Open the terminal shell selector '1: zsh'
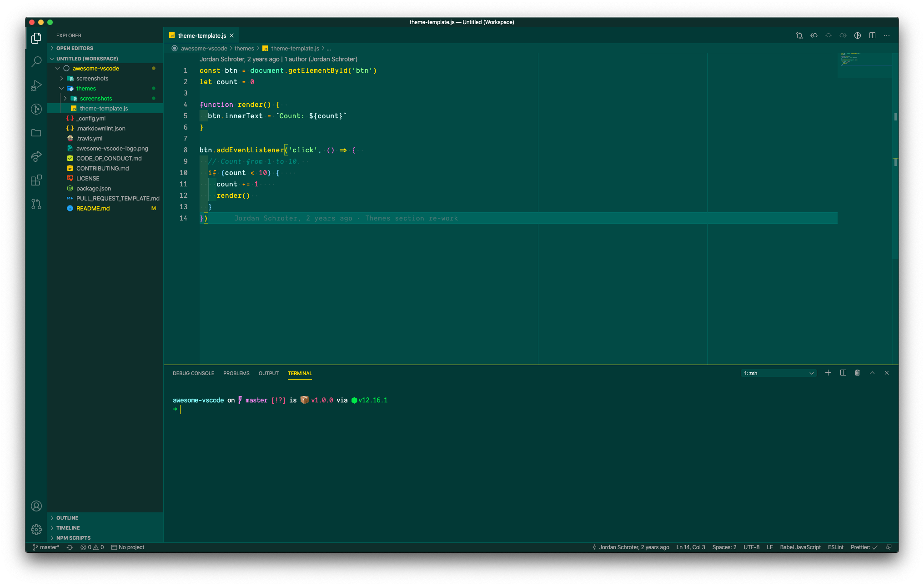Screen dimensions: 924x586 pyautogui.click(x=778, y=373)
